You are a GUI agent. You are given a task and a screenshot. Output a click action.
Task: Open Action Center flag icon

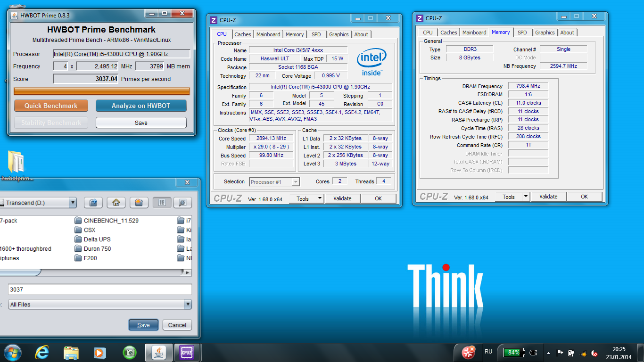pos(560,353)
